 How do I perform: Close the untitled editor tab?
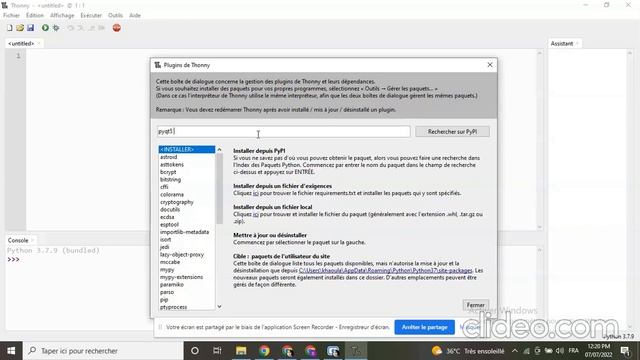pos(39,43)
